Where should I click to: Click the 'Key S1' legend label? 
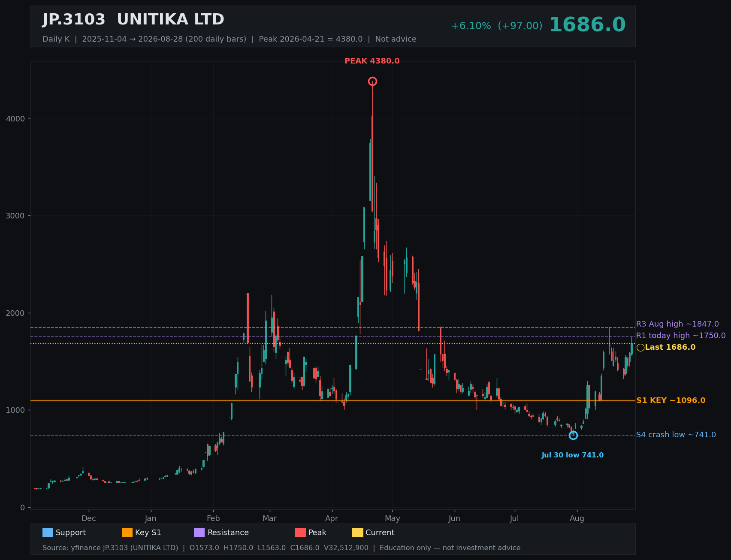pyautogui.click(x=148, y=533)
